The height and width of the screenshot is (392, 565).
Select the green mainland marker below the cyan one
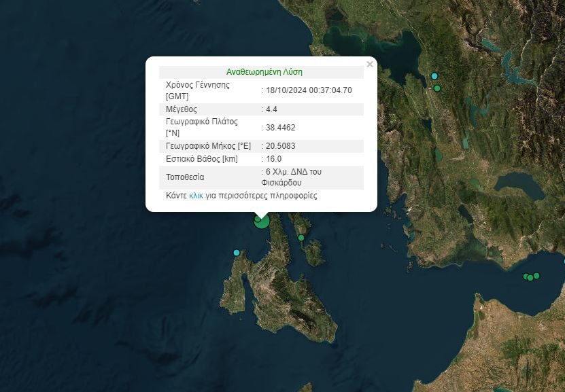point(437,88)
